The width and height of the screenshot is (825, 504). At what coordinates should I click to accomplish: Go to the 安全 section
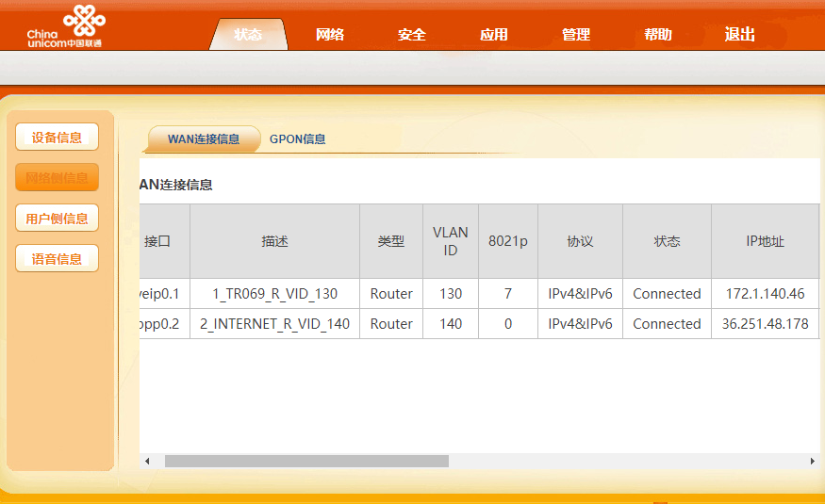[411, 35]
